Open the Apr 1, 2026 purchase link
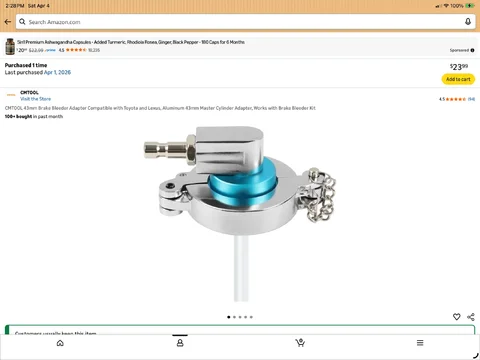Image resolution: width=480 pixels, height=360 pixels. coord(57,72)
